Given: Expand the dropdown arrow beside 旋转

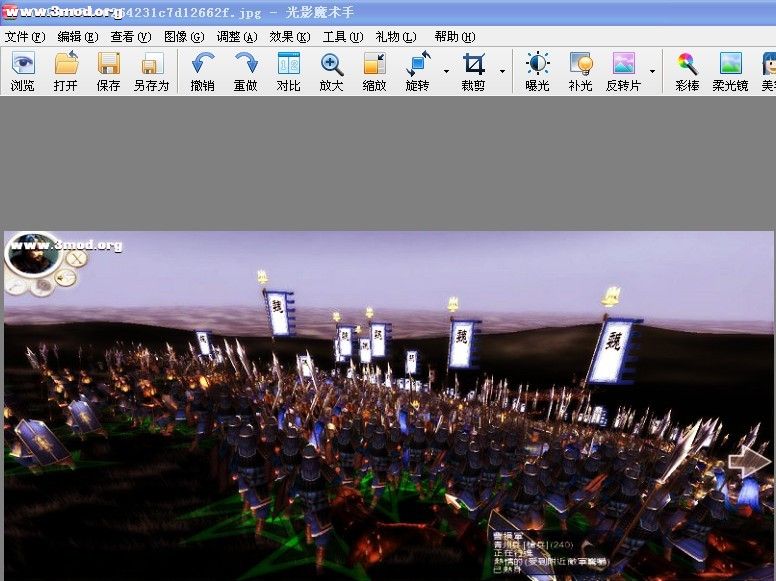Looking at the screenshot, I should pyautogui.click(x=446, y=72).
